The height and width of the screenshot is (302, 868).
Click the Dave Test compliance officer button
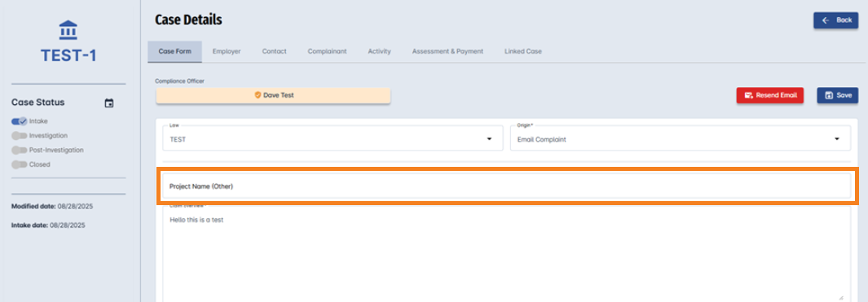point(274,95)
